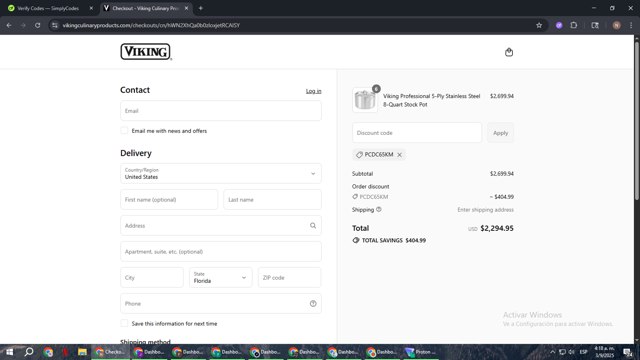This screenshot has width=640, height=360.
Task: Reload the checkout page
Action: pyautogui.click(x=38, y=25)
